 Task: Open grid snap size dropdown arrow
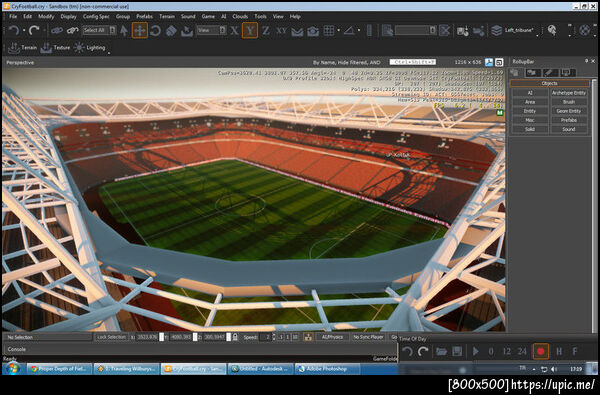tap(339, 30)
